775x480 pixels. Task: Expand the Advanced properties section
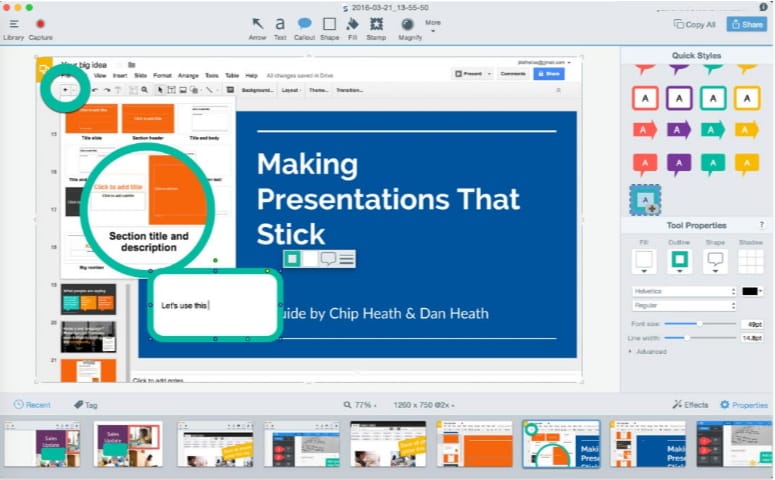point(647,351)
